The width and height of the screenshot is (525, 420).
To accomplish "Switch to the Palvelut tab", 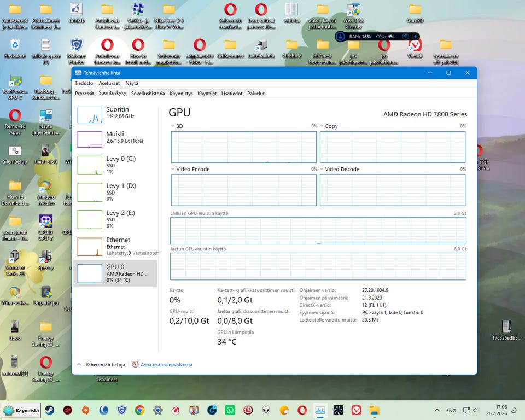I will point(256,94).
